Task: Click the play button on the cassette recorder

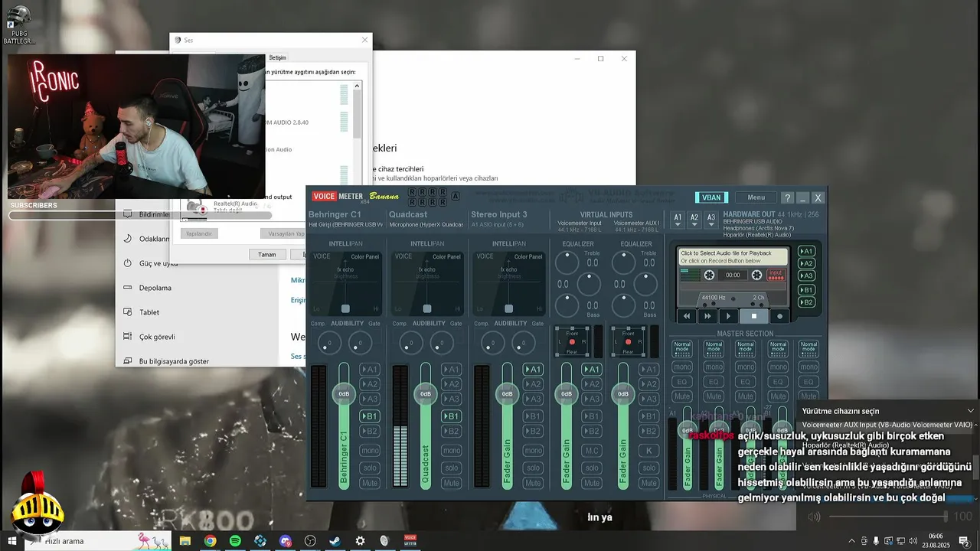Action: click(728, 316)
